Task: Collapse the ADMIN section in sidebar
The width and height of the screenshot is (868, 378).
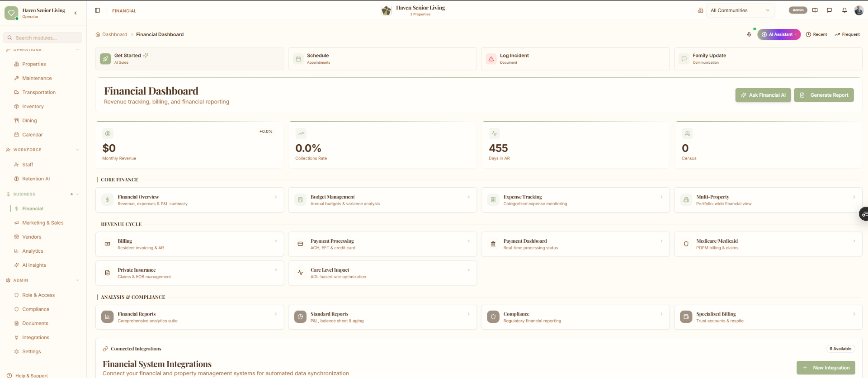Action: point(77,280)
